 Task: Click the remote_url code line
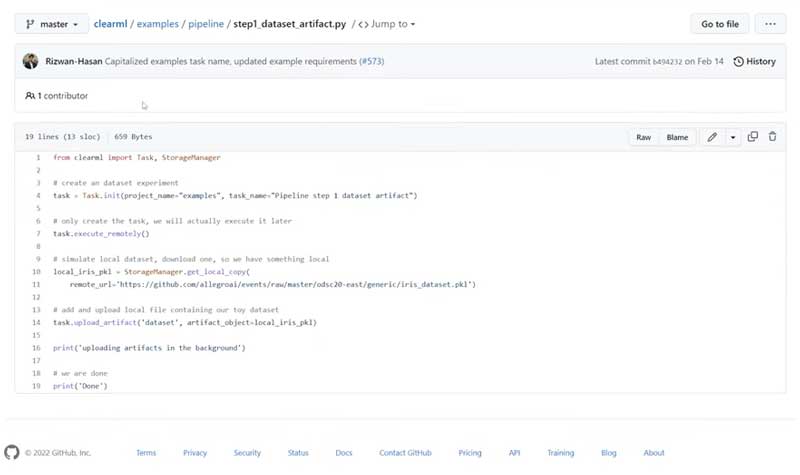[x=272, y=285]
